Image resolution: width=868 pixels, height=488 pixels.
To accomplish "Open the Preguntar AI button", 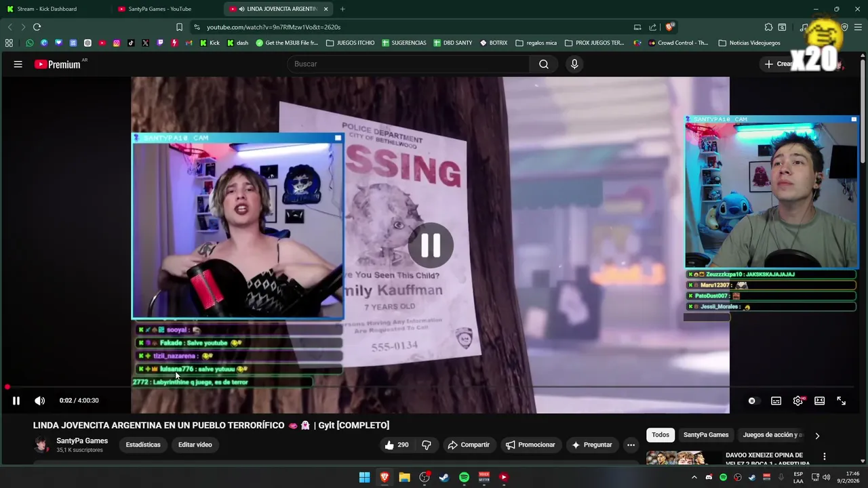I will click(x=591, y=445).
